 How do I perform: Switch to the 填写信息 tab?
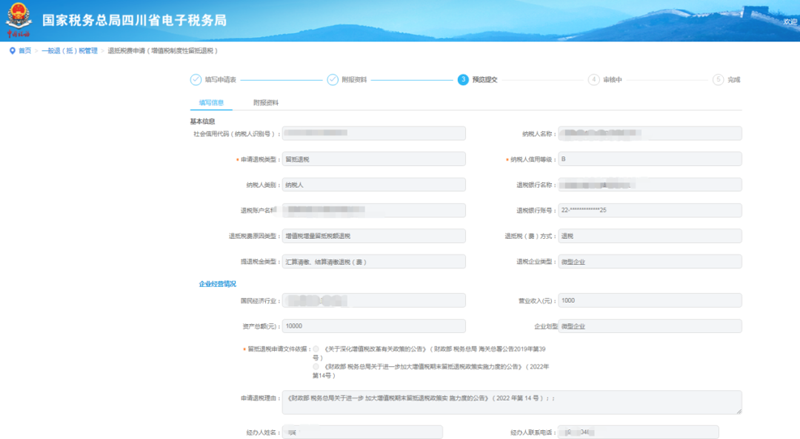(210, 102)
